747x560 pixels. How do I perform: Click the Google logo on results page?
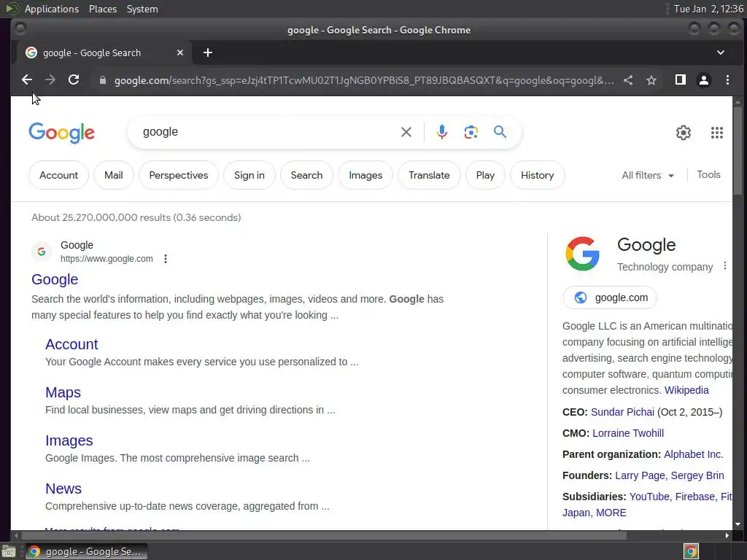point(61,133)
